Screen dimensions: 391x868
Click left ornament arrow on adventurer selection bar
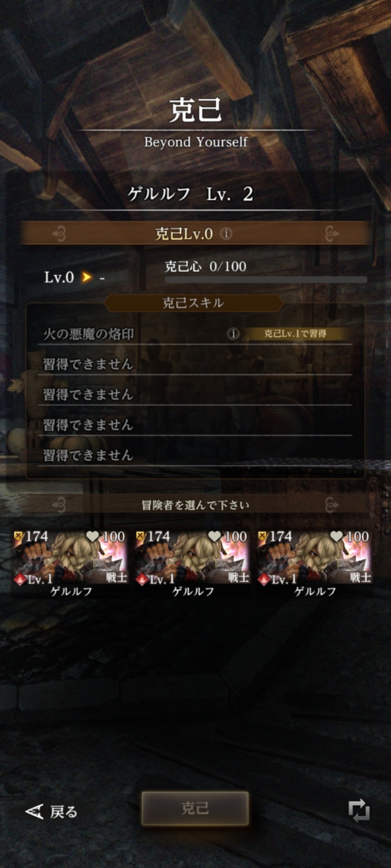point(59,505)
